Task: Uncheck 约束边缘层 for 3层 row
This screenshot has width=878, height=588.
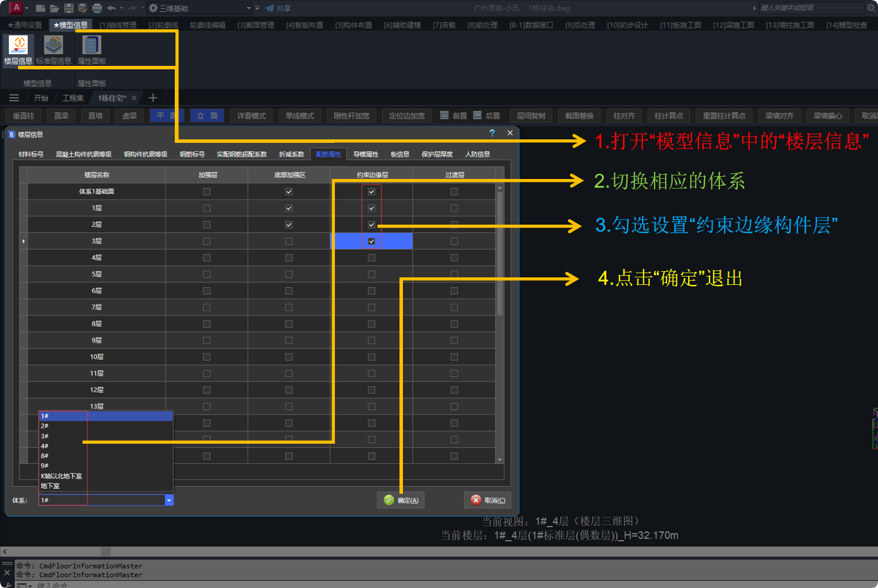Action: [x=372, y=241]
